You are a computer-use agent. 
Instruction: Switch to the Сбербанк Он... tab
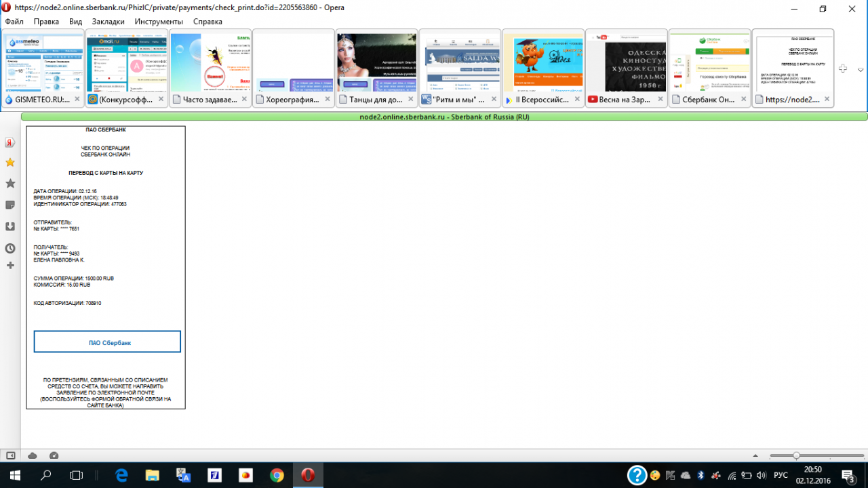(x=710, y=68)
